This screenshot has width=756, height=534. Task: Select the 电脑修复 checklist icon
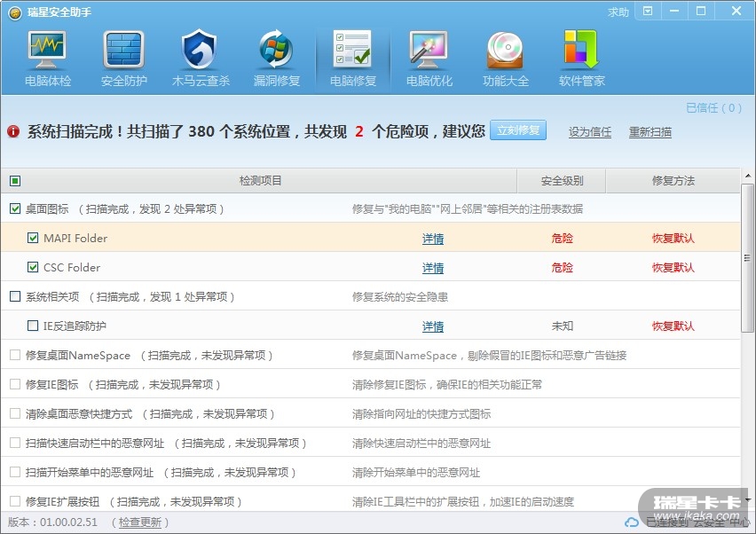[x=352, y=50]
